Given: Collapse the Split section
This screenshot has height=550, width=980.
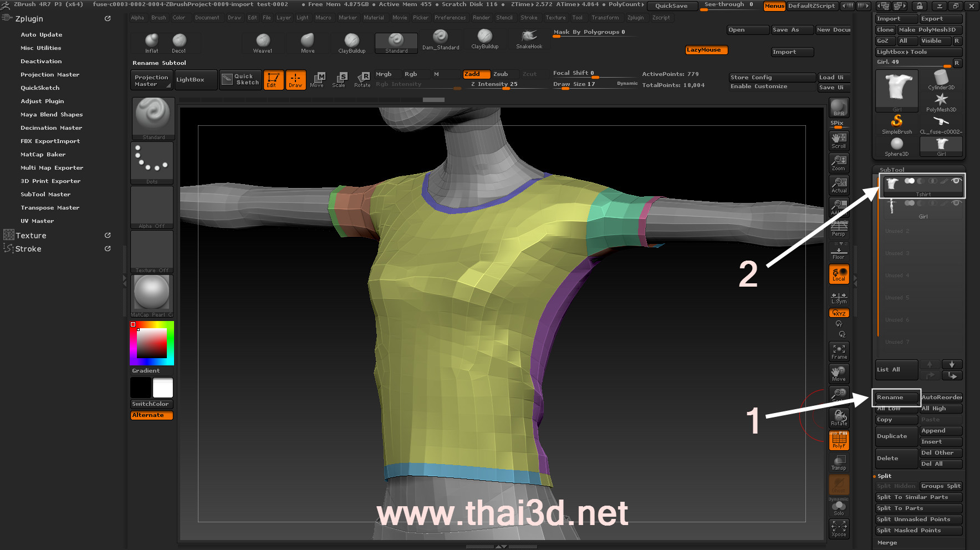Looking at the screenshot, I should (x=885, y=476).
